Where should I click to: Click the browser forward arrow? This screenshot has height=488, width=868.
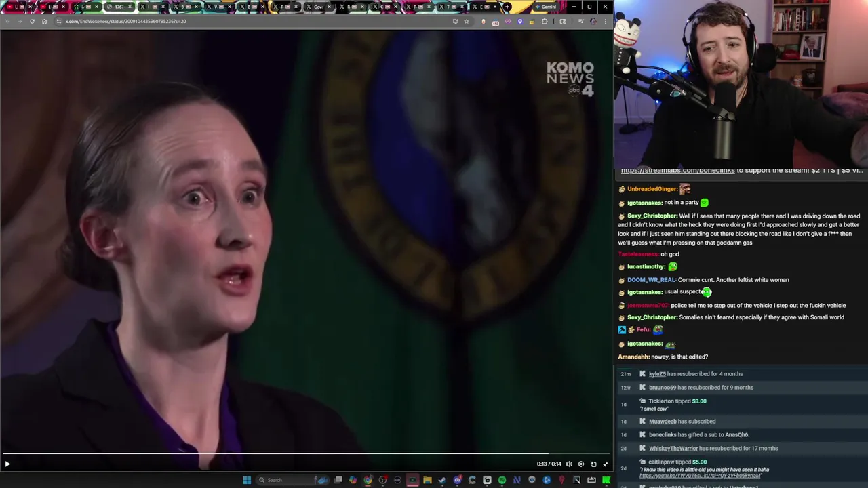[x=20, y=21]
